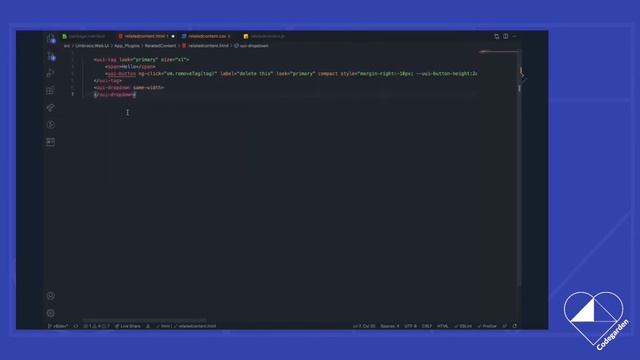Image resolution: width=640 pixels, height=360 pixels.
Task: Switch to the relatedcontent.css tab
Action: point(207,36)
